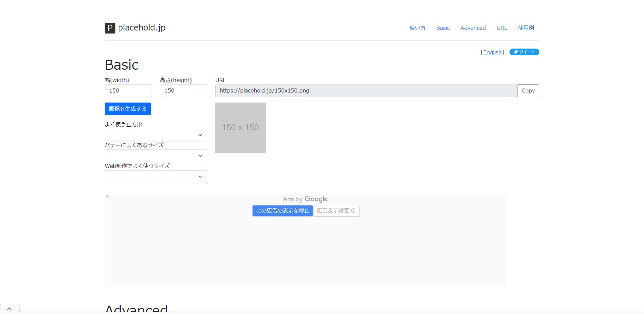Click the info icon in 広告表示設定
This screenshot has width=644, height=314.
353,210
